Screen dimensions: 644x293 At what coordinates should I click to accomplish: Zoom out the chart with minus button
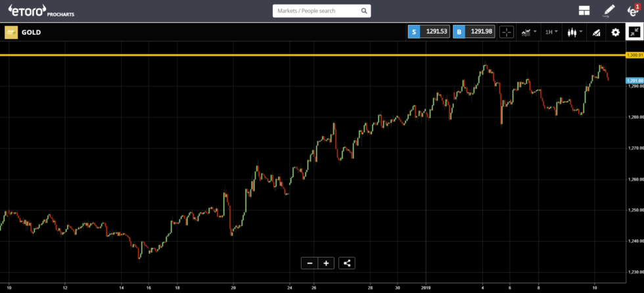[x=309, y=263]
